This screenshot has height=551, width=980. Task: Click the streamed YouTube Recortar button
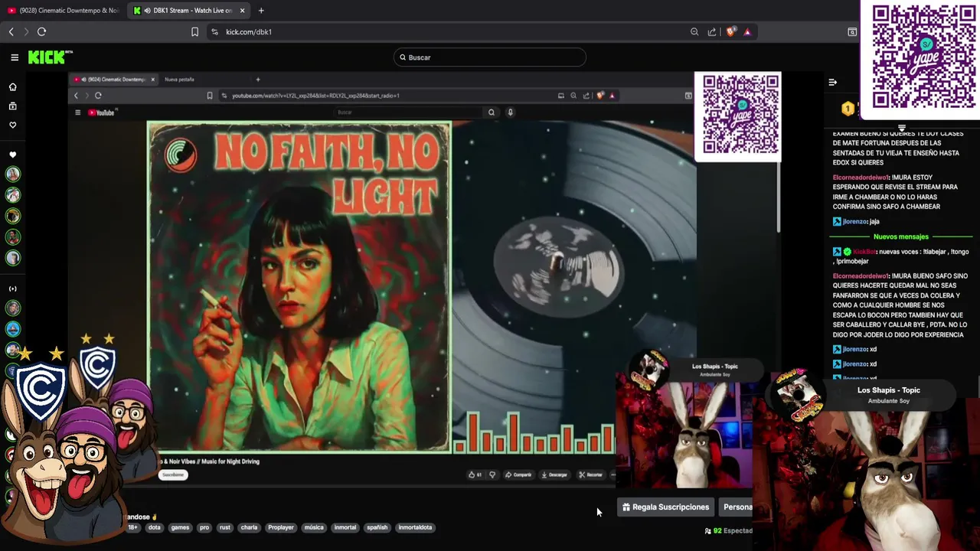tap(590, 474)
